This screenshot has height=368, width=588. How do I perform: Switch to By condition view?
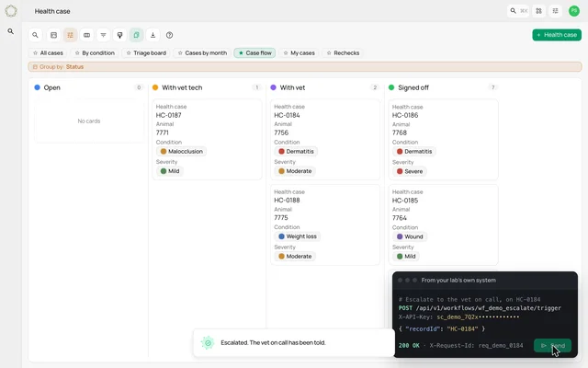[95, 53]
